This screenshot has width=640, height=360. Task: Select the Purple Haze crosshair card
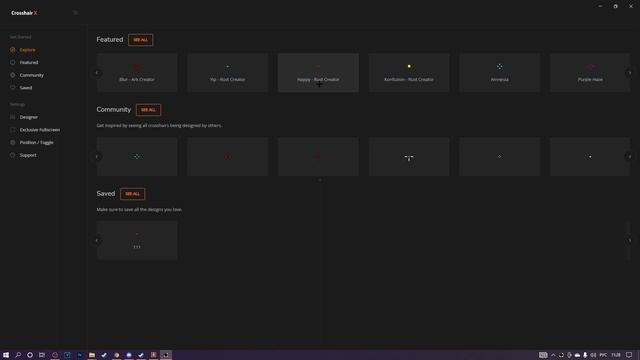coord(590,73)
